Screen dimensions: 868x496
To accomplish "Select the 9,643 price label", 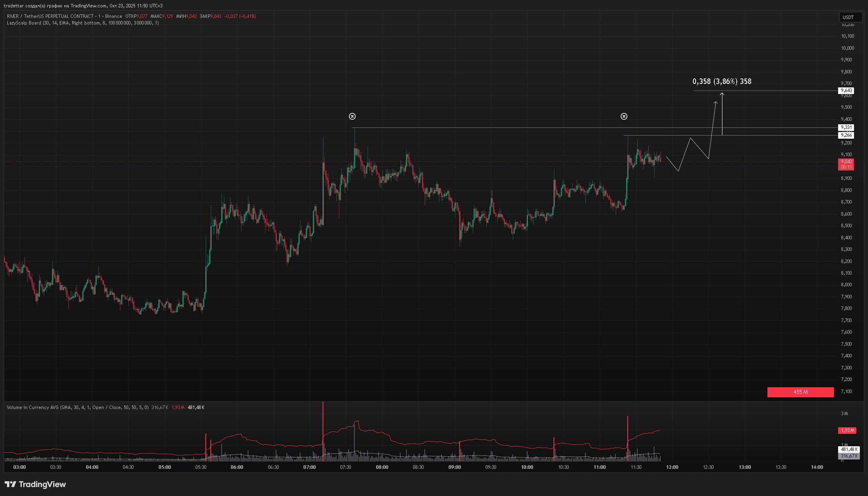I will [846, 90].
